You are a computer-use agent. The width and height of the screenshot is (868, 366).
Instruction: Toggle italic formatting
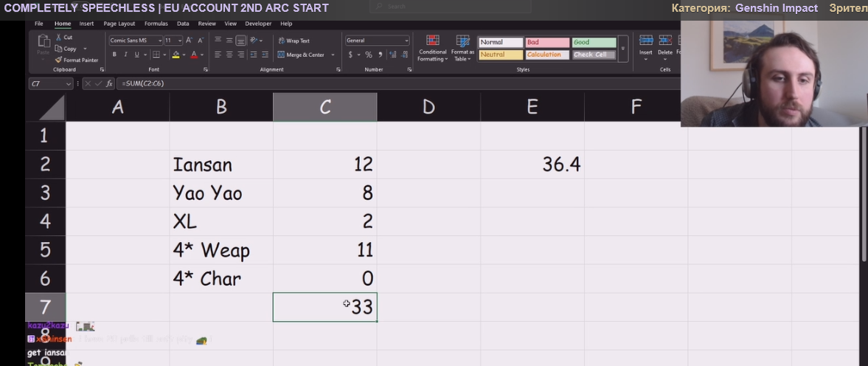(x=125, y=55)
